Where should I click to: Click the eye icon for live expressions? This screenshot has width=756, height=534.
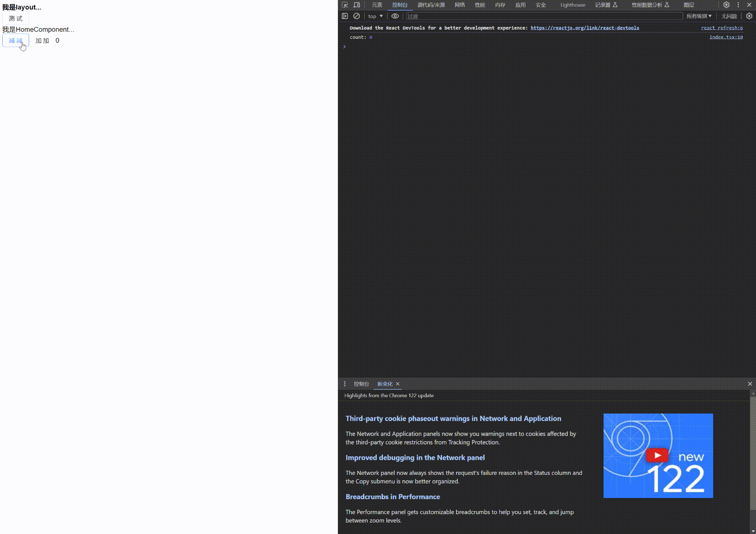tap(395, 16)
